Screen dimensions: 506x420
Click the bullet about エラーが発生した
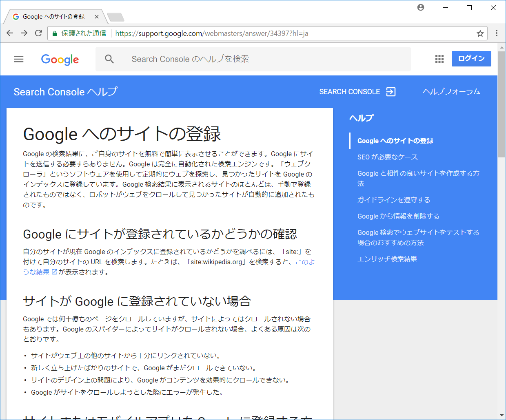(127, 392)
